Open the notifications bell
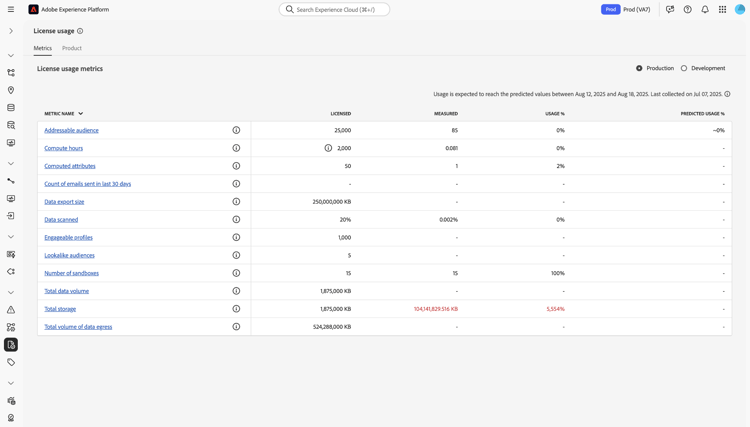Image resolution: width=750 pixels, height=427 pixels. (x=705, y=10)
